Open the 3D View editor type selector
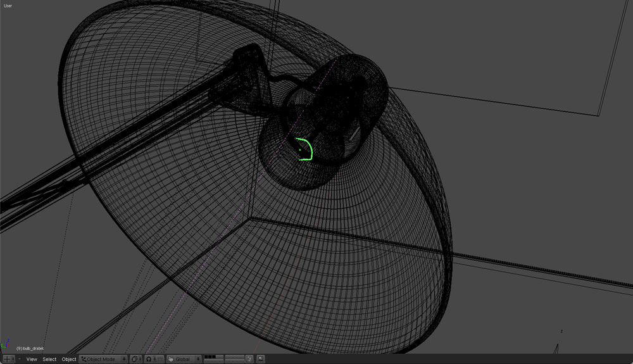This screenshot has width=633, height=364. [x=8, y=359]
